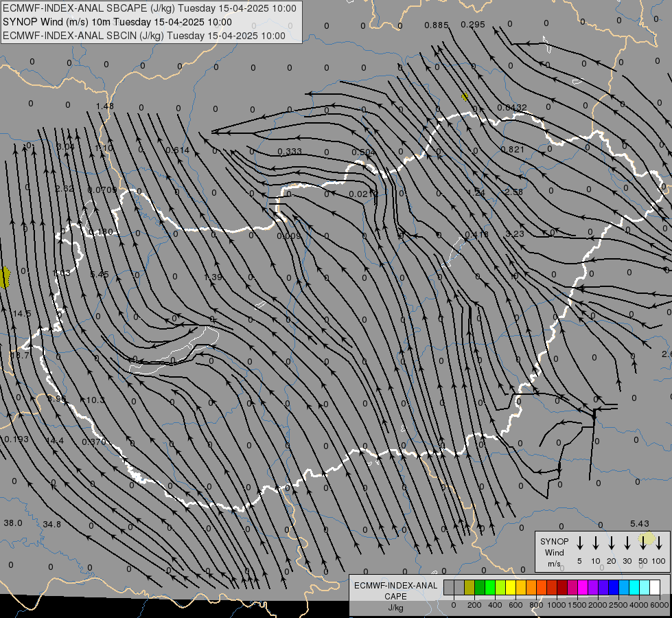Click the 1.48 grid value
Image resolution: width=672 pixels, height=618 pixels.
(104, 106)
